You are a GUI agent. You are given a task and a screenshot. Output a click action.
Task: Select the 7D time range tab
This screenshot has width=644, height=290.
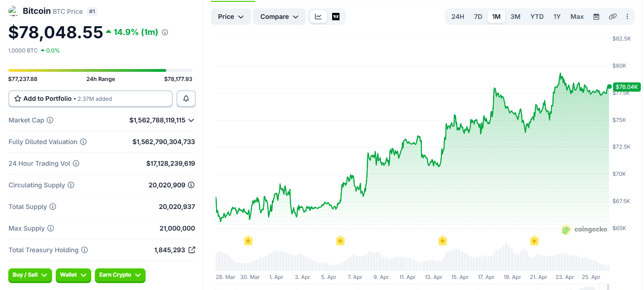(478, 17)
